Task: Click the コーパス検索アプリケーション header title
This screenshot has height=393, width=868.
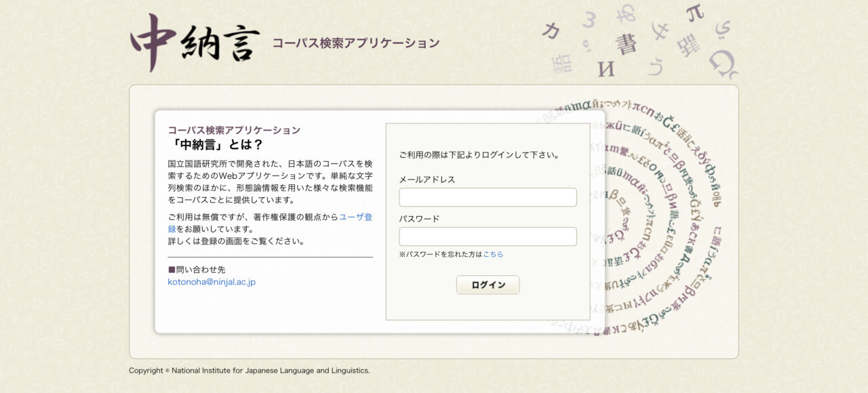Action: click(x=356, y=43)
